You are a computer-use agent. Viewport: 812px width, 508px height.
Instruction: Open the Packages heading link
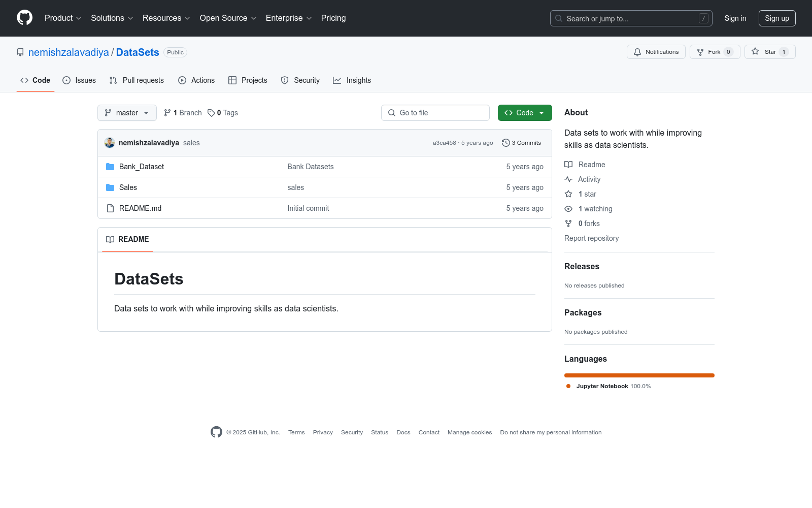point(583,313)
